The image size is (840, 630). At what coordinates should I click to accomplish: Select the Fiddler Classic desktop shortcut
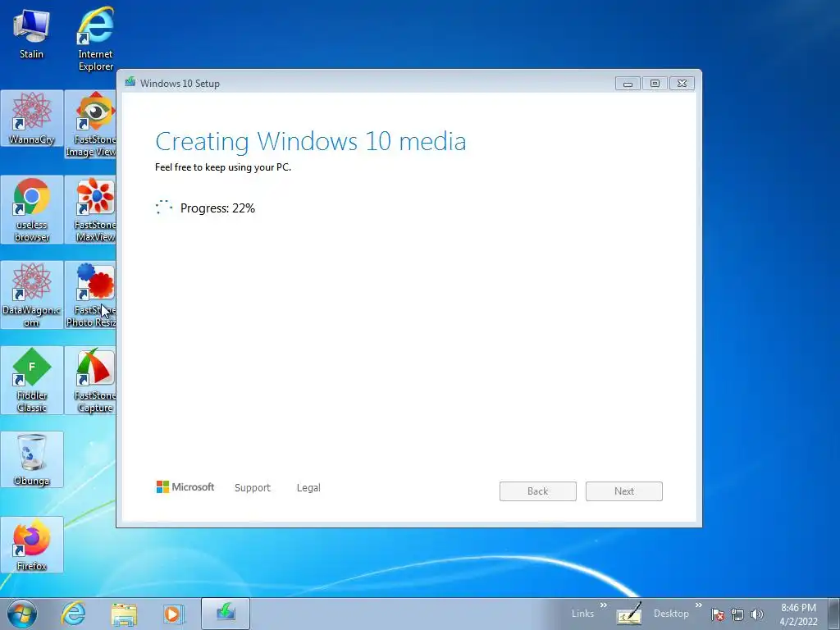tap(32, 380)
